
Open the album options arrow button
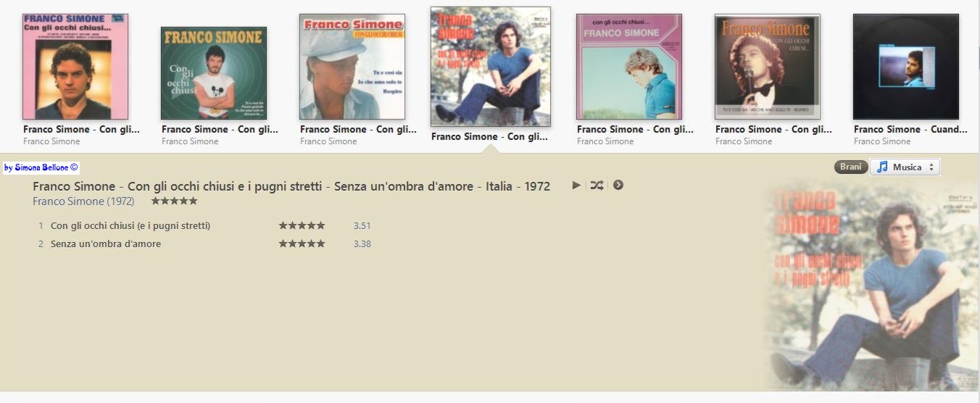(618, 185)
